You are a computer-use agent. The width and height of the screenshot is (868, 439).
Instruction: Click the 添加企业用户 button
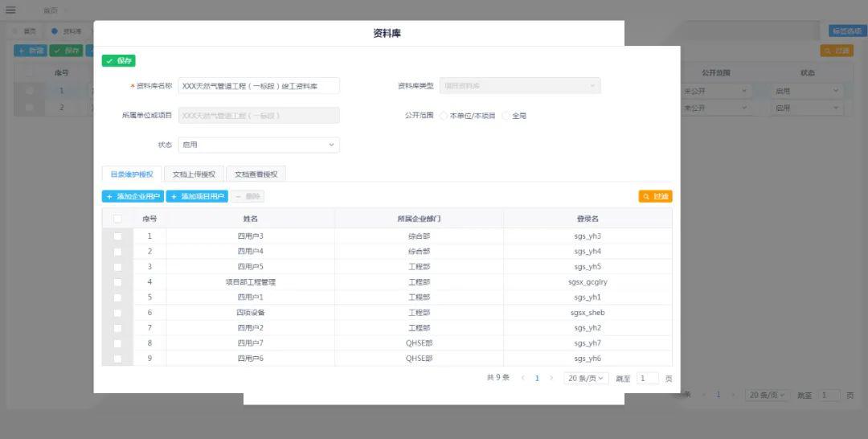pyautogui.click(x=133, y=196)
